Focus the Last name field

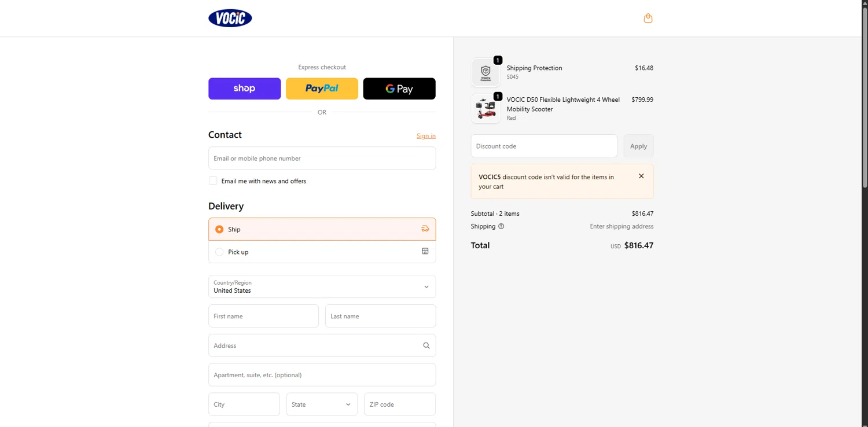(x=380, y=316)
